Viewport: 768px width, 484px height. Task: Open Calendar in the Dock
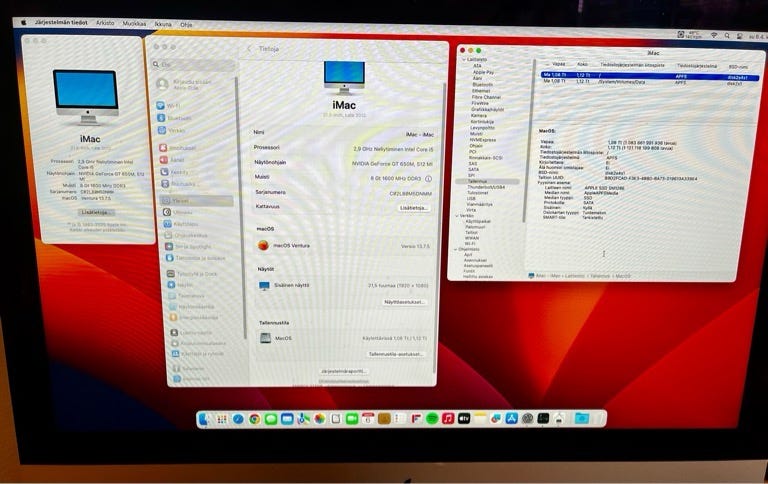(x=368, y=419)
